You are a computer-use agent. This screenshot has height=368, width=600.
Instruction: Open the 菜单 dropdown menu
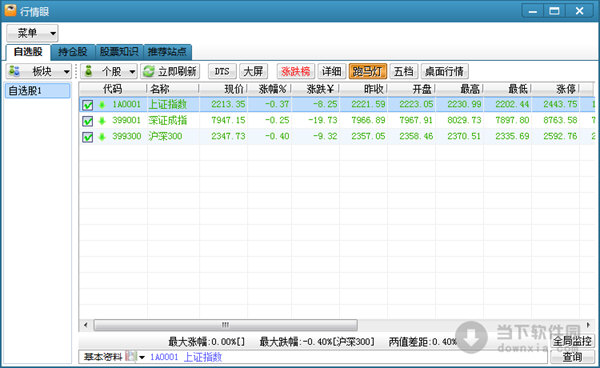tap(33, 33)
